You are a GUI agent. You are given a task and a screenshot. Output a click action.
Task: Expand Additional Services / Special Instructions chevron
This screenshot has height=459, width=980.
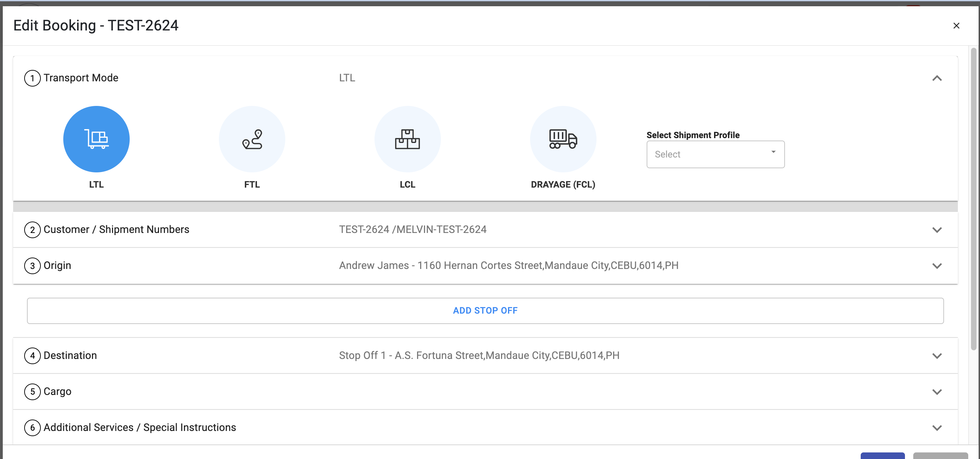click(937, 428)
